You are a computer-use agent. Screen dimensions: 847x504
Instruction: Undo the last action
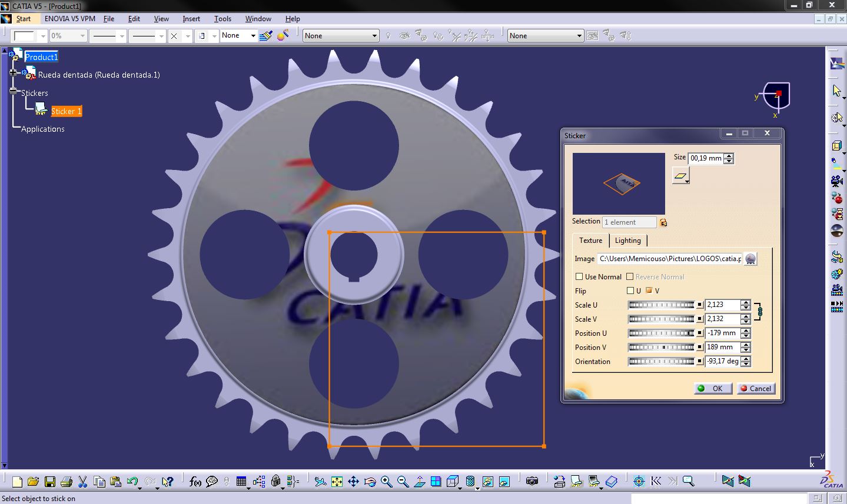(x=132, y=482)
